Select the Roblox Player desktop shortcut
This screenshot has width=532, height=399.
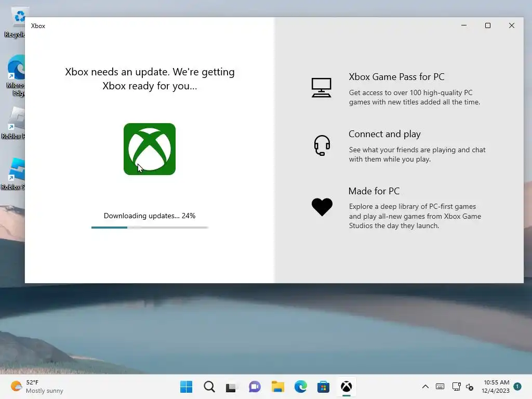14,123
